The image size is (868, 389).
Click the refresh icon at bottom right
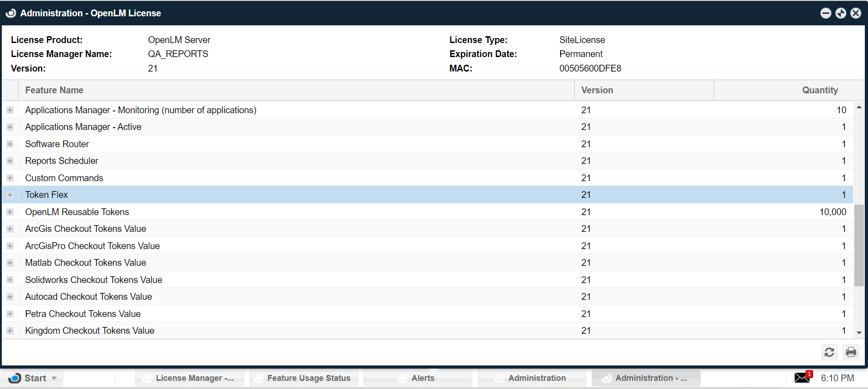point(829,352)
